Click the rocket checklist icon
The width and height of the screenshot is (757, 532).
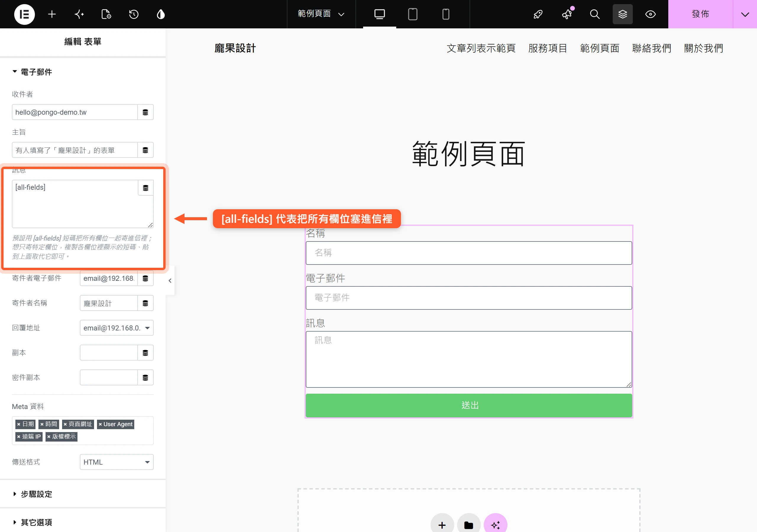coord(538,14)
